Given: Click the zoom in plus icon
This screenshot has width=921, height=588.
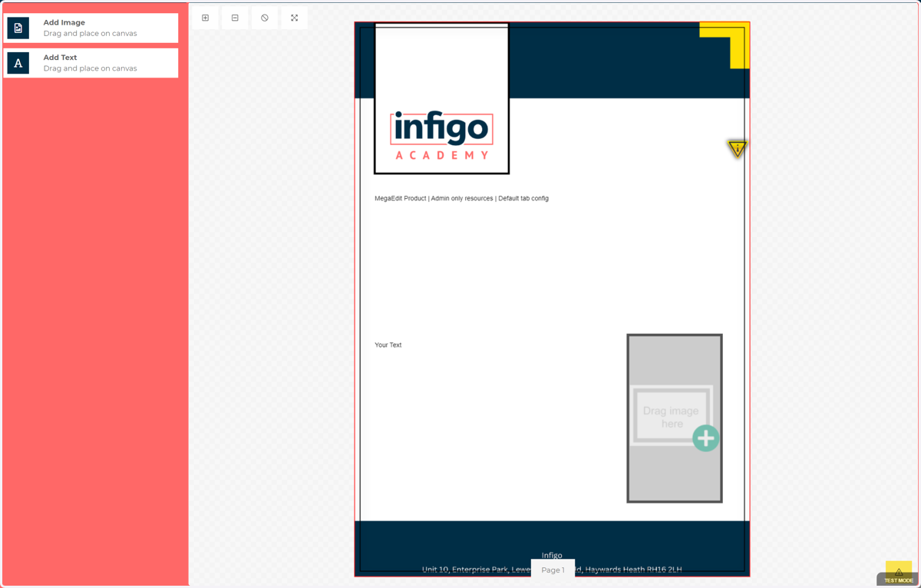Looking at the screenshot, I should [205, 18].
